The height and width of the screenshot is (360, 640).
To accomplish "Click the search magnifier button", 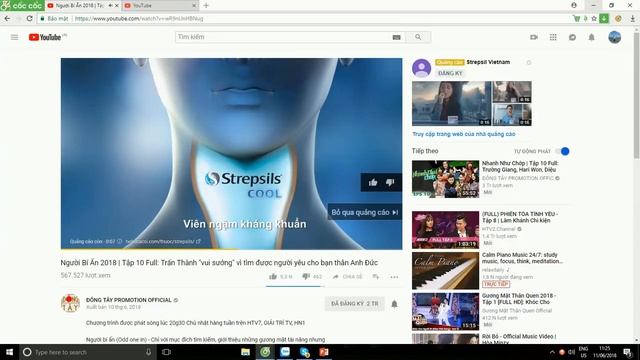I will [x=418, y=37].
